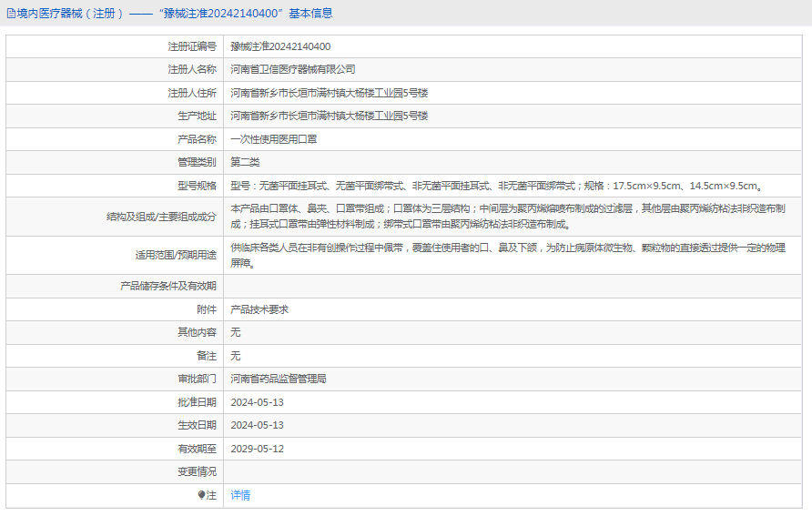The image size is (812, 516).
Task: Click the 型号规格 specification text
Action: [x=497, y=186]
